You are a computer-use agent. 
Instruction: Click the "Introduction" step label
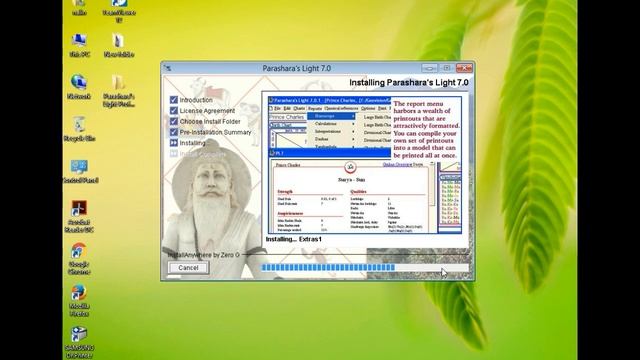tap(196, 100)
